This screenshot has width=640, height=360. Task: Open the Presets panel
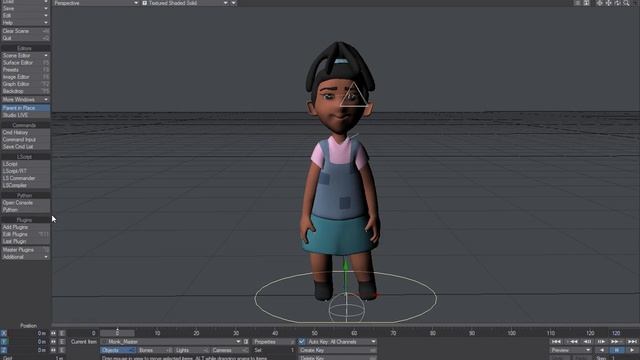coord(25,70)
